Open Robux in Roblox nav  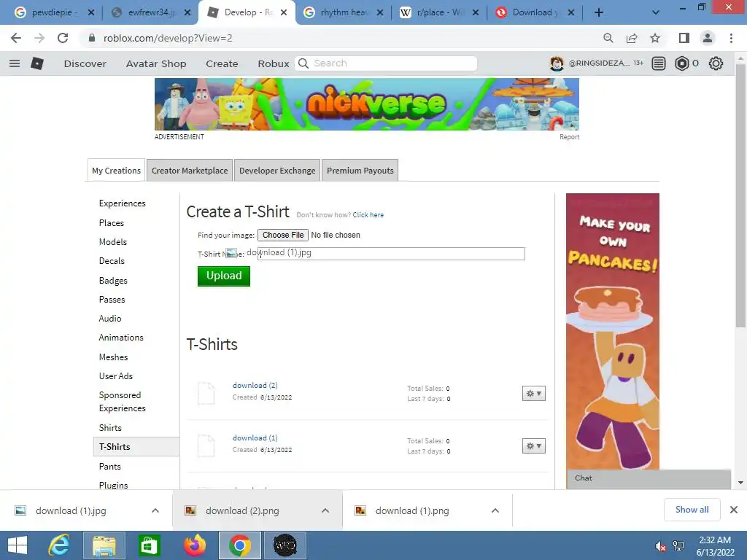[274, 63]
